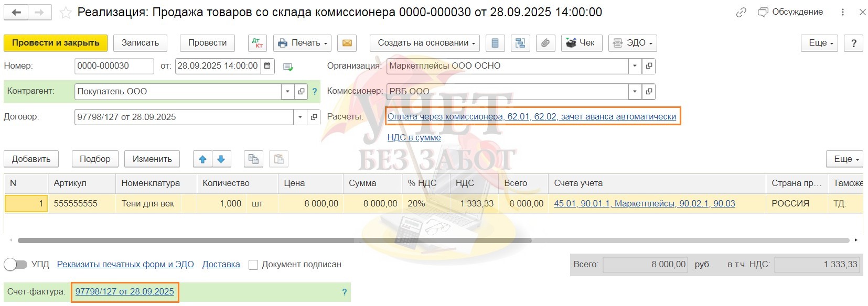This screenshot has height=306, width=868.
Task: Open calendar picker for document date
Action: point(267,66)
